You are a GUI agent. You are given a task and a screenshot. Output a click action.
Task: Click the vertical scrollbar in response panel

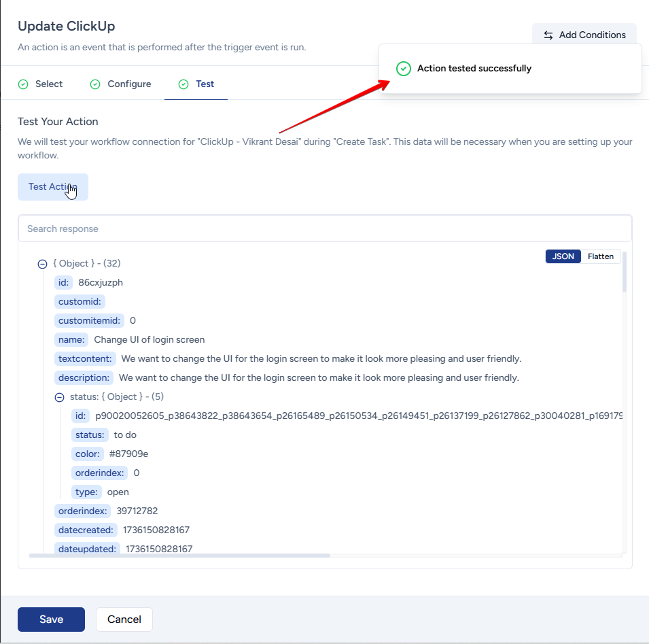[624, 272]
